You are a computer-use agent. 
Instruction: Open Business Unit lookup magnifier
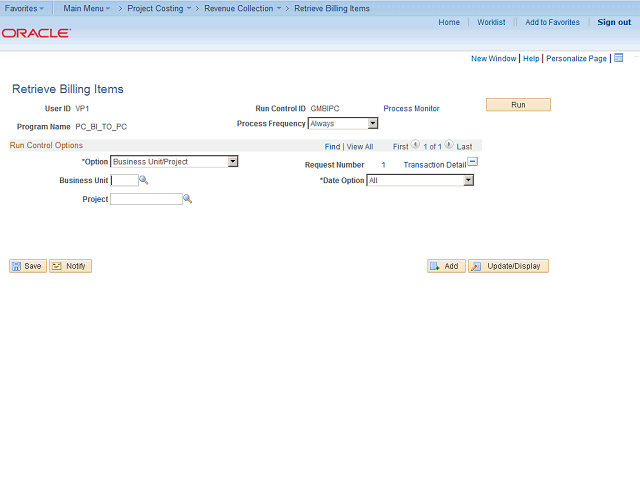point(144,180)
